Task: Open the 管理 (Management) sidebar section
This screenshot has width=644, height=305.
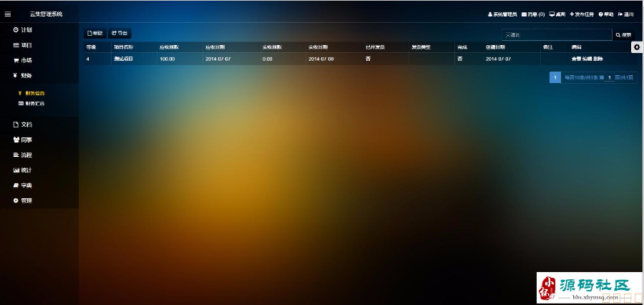Action: (23, 200)
